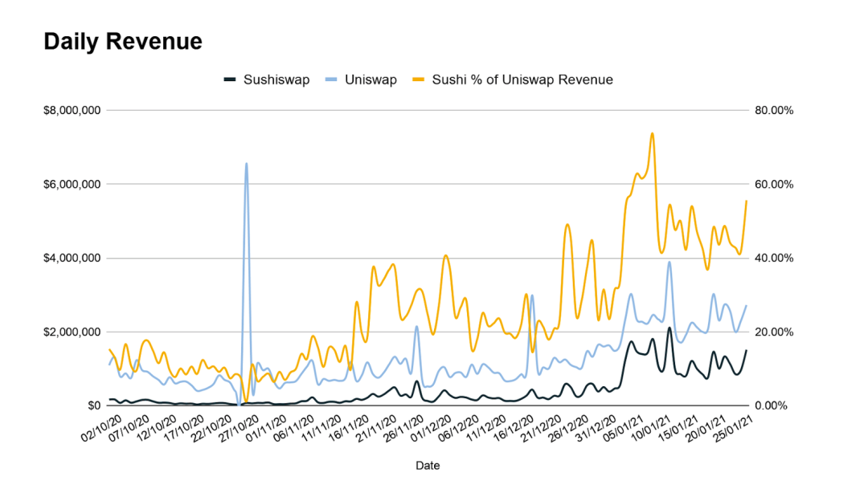Select the 25/01/21 date label
868x485 pixels.
pos(736,429)
